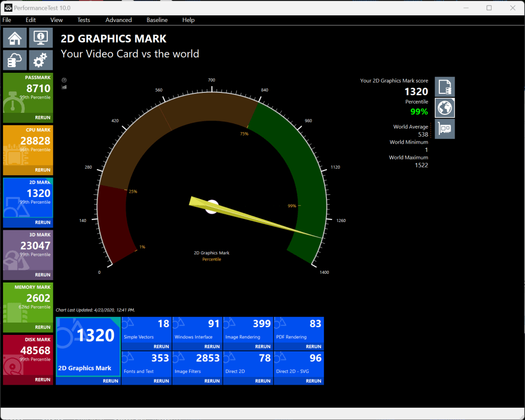Image resolution: width=525 pixels, height=420 pixels.
Task: Rerun the Image Filters test
Action: (x=212, y=381)
